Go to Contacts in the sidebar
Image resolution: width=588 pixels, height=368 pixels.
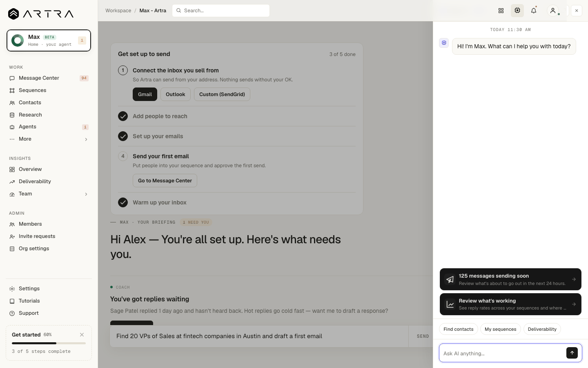(49, 103)
